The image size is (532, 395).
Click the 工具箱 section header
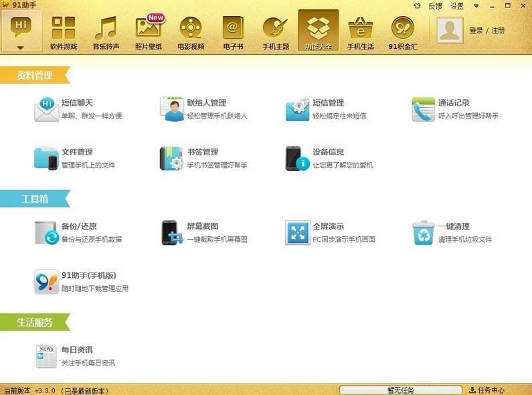pyautogui.click(x=35, y=199)
